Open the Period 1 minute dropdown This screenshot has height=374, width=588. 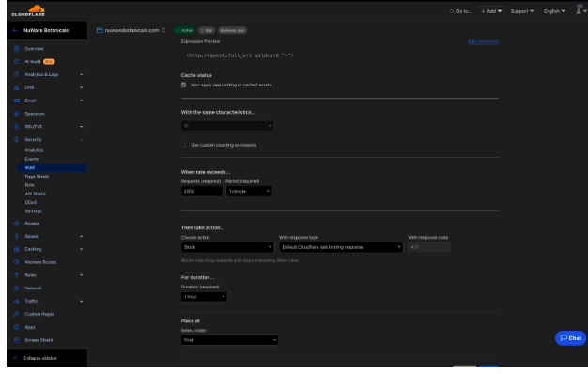tap(249, 192)
